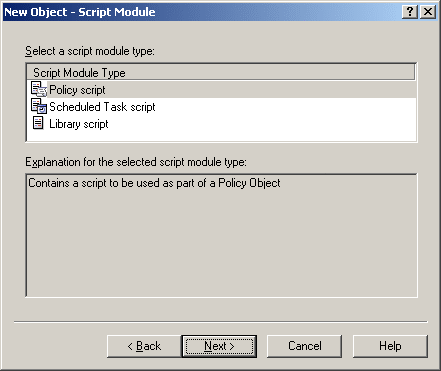Click the explanation text about Policy Object
The image size is (441, 371).
[154, 183]
